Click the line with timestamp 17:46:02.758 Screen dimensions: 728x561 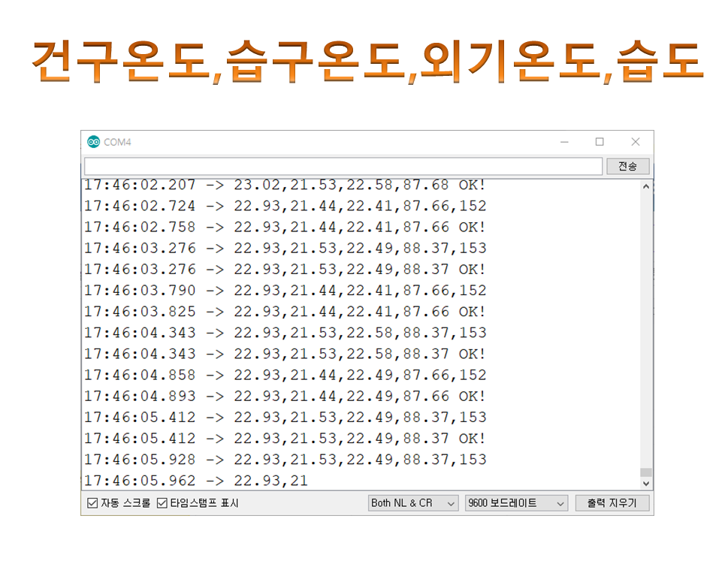(285, 227)
